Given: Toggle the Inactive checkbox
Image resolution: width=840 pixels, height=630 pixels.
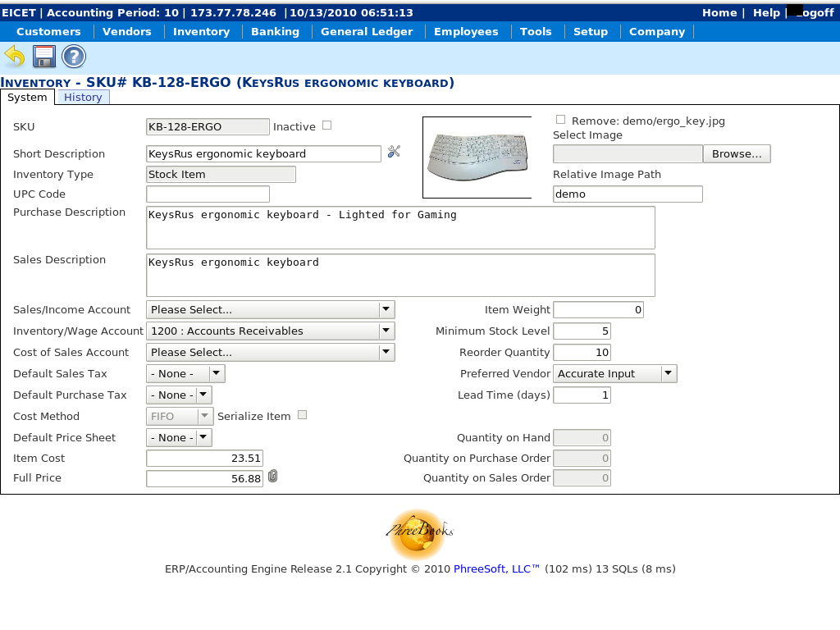Looking at the screenshot, I should [326, 126].
